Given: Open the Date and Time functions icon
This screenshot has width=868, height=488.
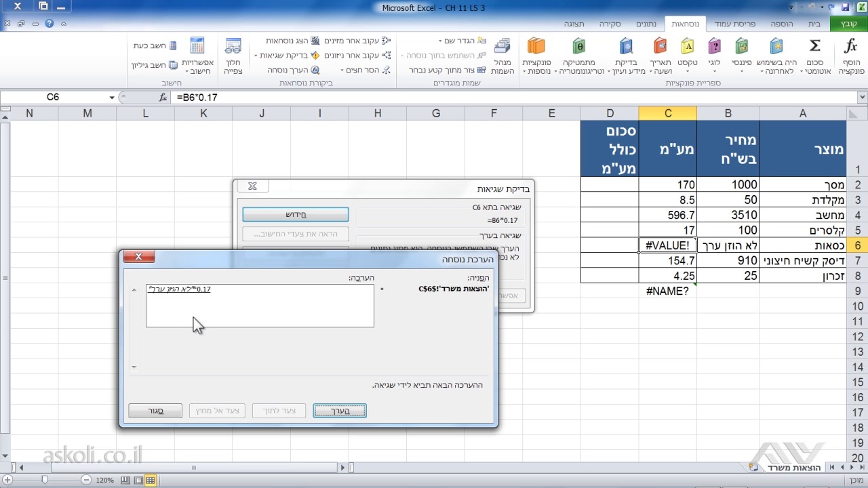Looking at the screenshot, I should pos(660,46).
